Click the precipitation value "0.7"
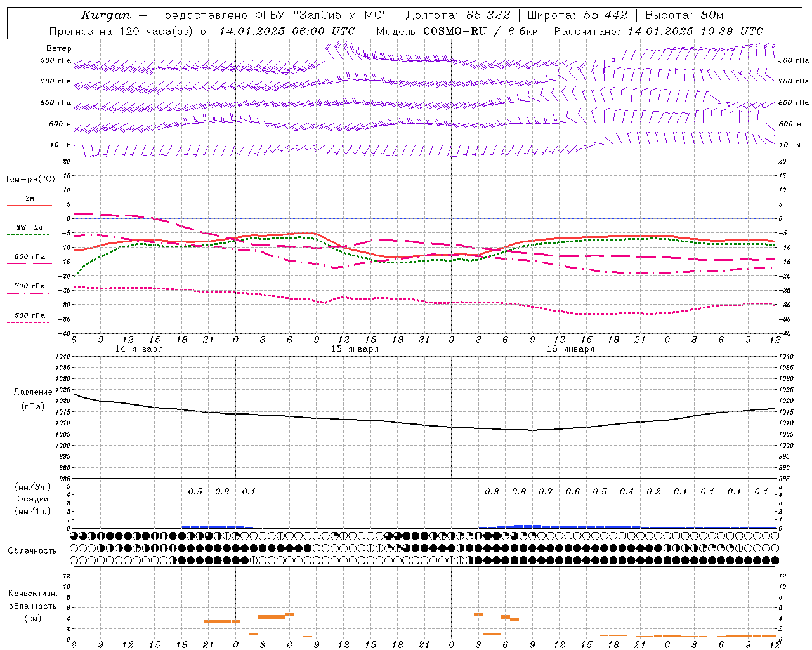The width and height of the screenshot is (812, 650). click(x=546, y=491)
